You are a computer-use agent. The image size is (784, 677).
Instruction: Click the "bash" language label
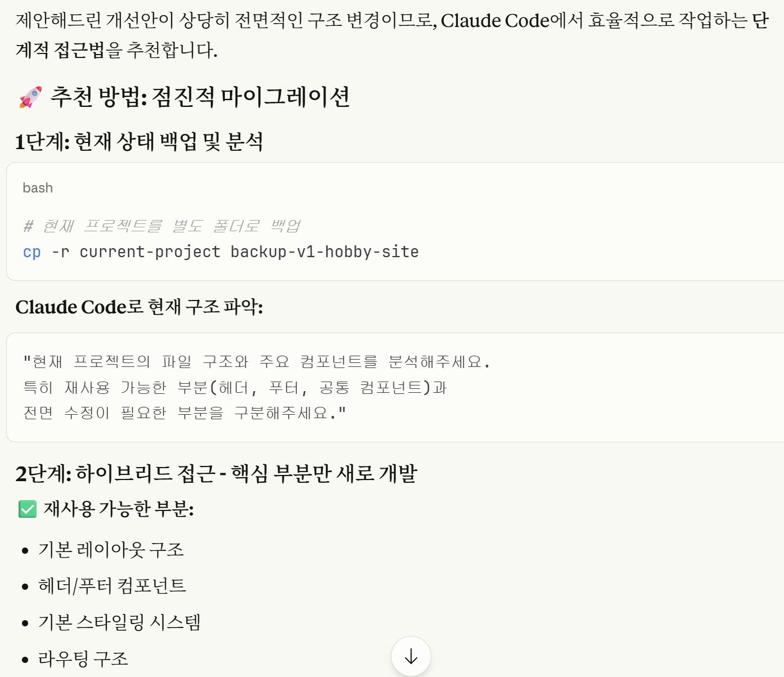(x=38, y=188)
